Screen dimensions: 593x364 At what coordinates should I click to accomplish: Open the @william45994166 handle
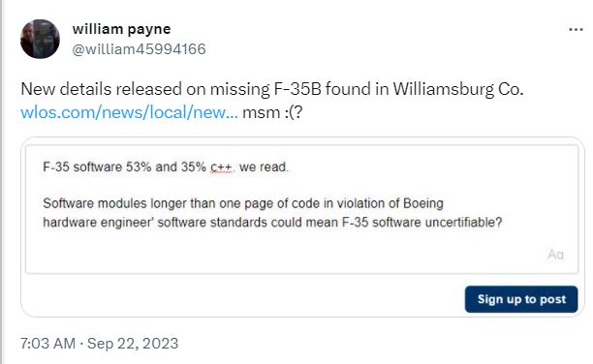(139, 49)
